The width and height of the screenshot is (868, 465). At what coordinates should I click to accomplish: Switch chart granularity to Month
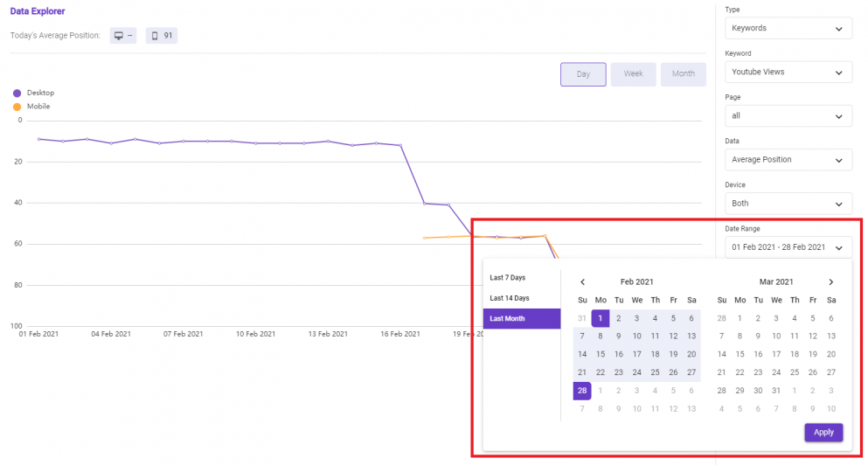click(683, 73)
